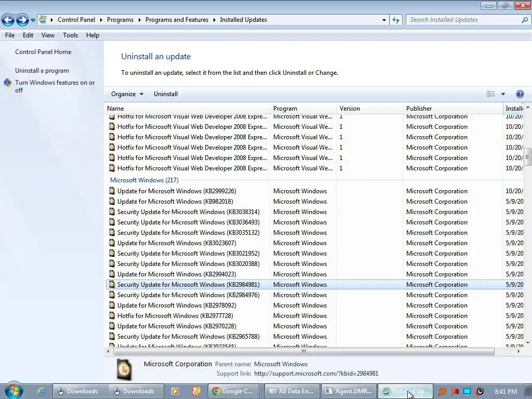532x399 pixels.
Task: Open the Uninstall a program link
Action: click(42, 71)
